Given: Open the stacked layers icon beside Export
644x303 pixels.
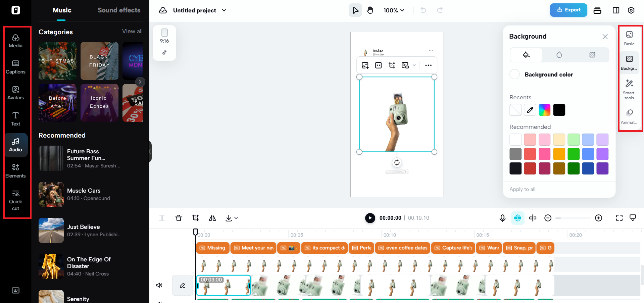Looking at the screenshot, I should click(597, 10).
